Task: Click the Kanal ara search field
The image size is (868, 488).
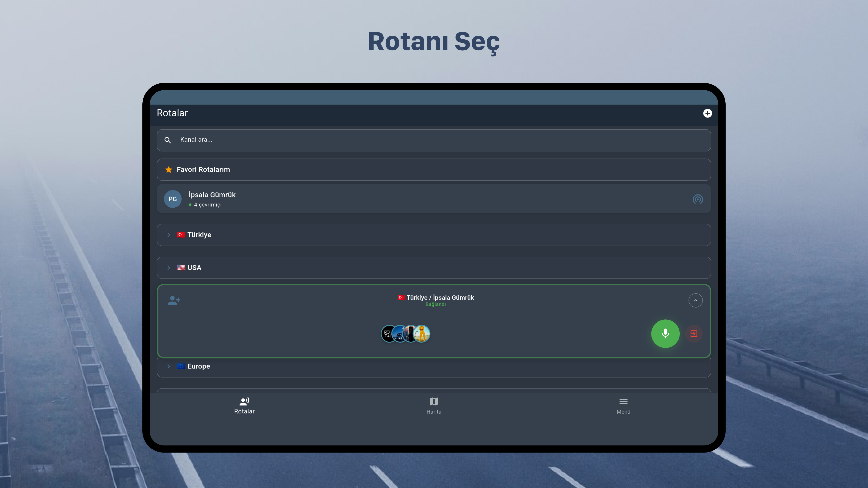Action: (x=438, y=140)
